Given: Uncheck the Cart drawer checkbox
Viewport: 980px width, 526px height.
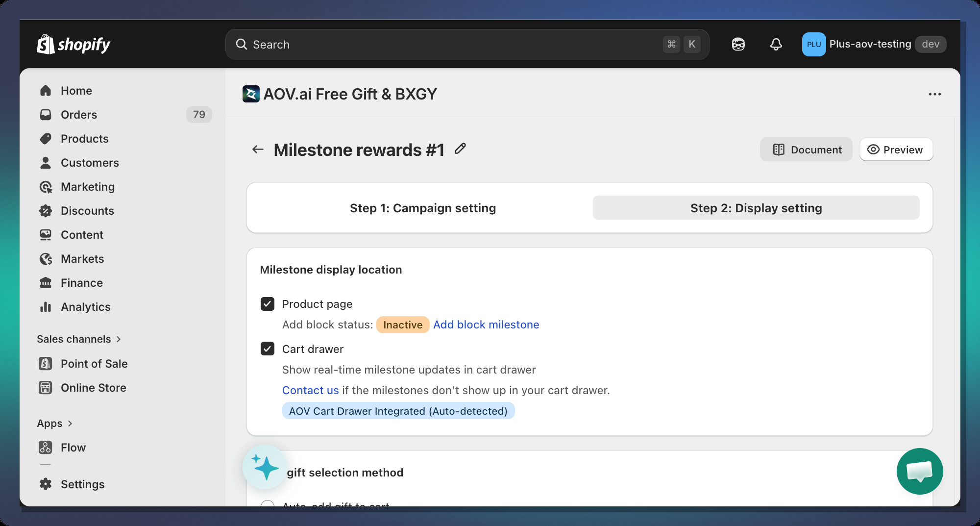Looking at the screenshot, I should 268,349.
